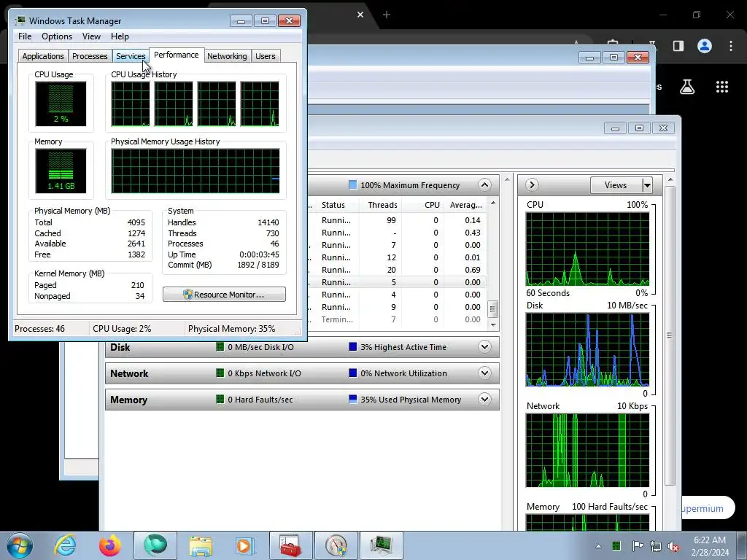This screenshot has width=747, height=560.
Task: Click the CPU 60 Seconds graph
Action: 587,249
